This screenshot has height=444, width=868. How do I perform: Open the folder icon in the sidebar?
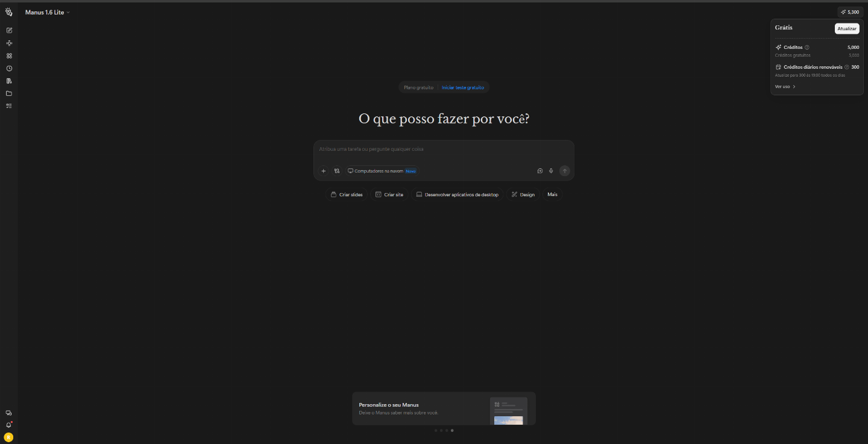[9, 94]
